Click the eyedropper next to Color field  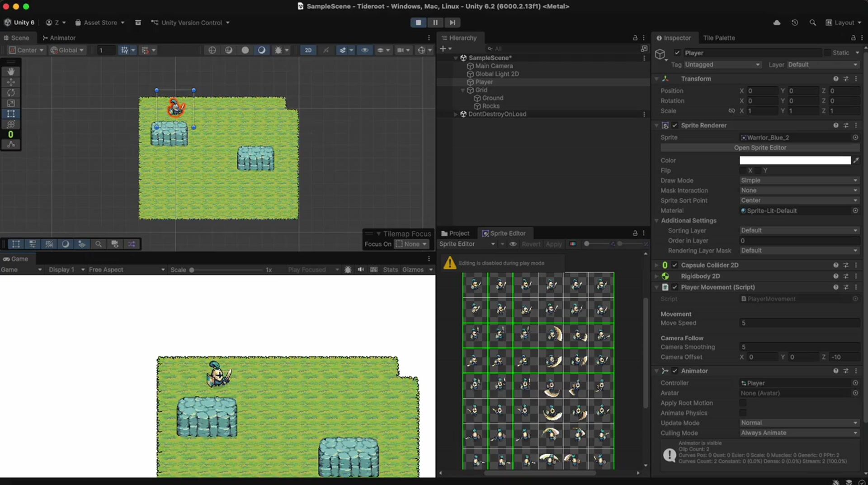pos(856,161)
